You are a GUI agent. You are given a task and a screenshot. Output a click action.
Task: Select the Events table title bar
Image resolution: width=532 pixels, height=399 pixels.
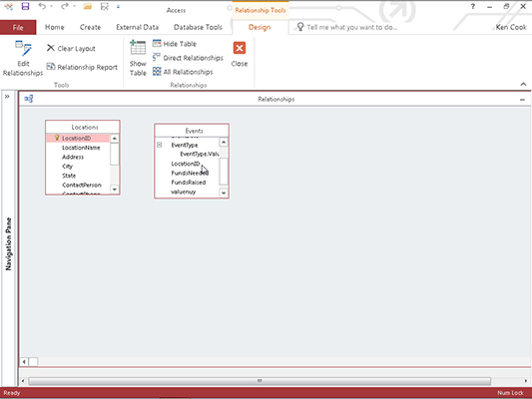tap(192, 131)
